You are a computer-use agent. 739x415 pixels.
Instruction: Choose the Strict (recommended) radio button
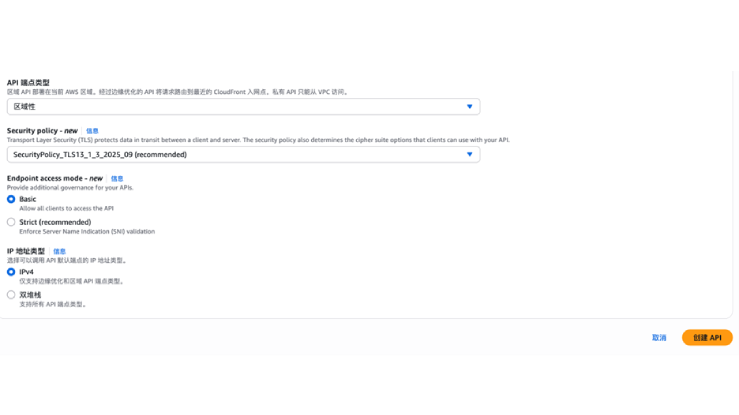tap(11, 222)
